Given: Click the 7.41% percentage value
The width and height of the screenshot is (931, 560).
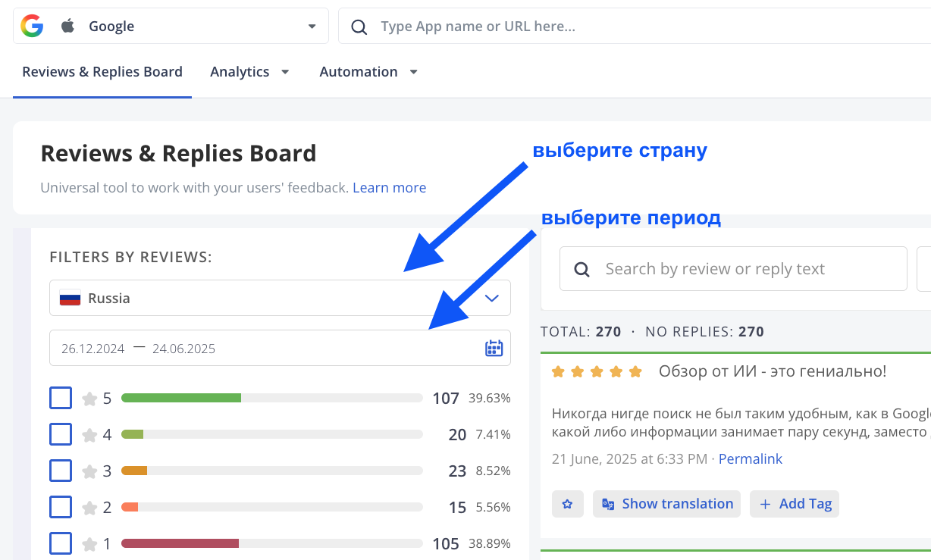Looking at the screenshot, I should click(x=493, y=434).
